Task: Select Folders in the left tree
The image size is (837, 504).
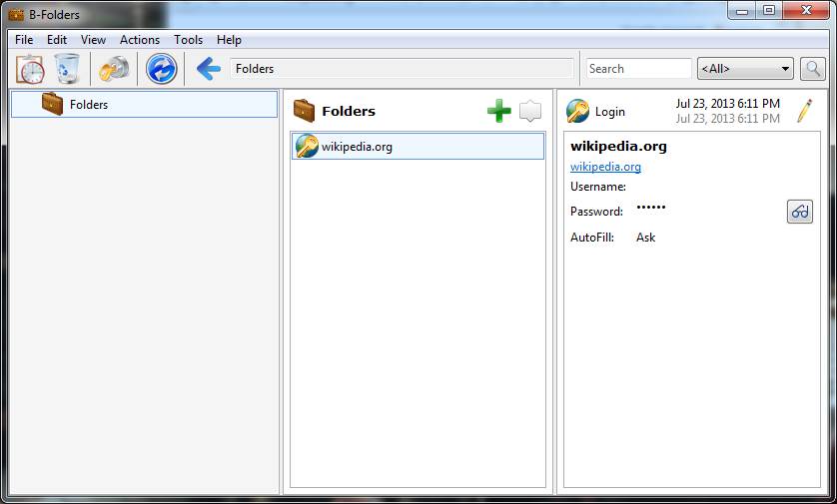Action: [x=144, y=105]
